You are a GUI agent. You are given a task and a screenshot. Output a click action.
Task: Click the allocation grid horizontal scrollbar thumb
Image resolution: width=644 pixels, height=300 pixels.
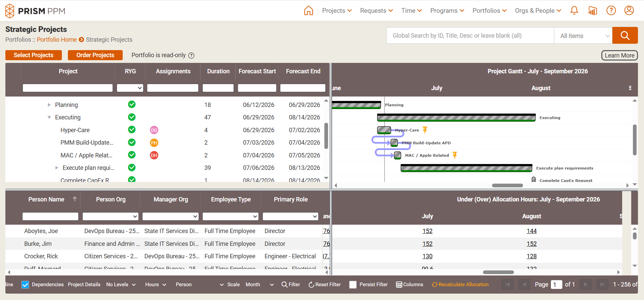(498, 272)
